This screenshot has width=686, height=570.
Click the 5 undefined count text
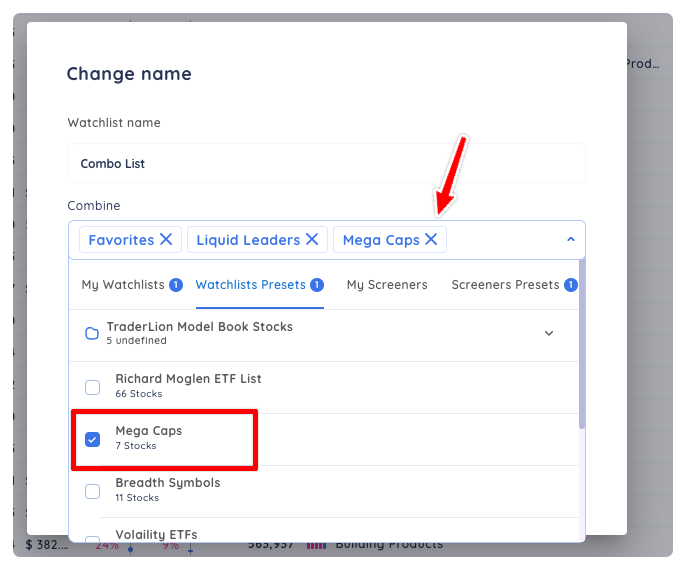(136, 340)
